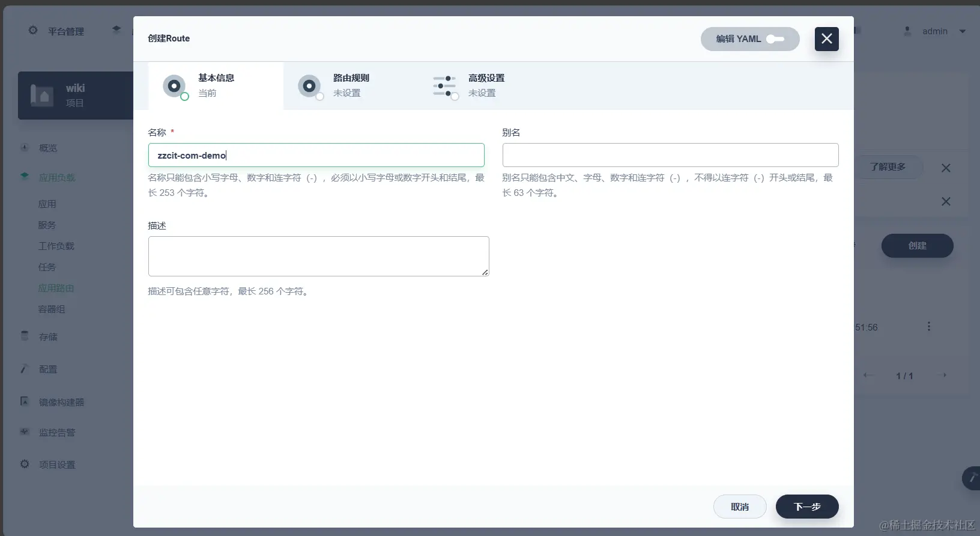Click the 描述 text area
The width and height of the screenshot is (980, 536).
pos(318,256)
